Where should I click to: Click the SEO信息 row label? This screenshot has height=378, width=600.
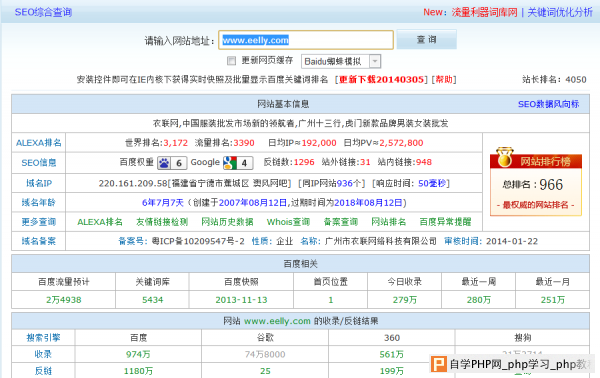coord(39,163)
